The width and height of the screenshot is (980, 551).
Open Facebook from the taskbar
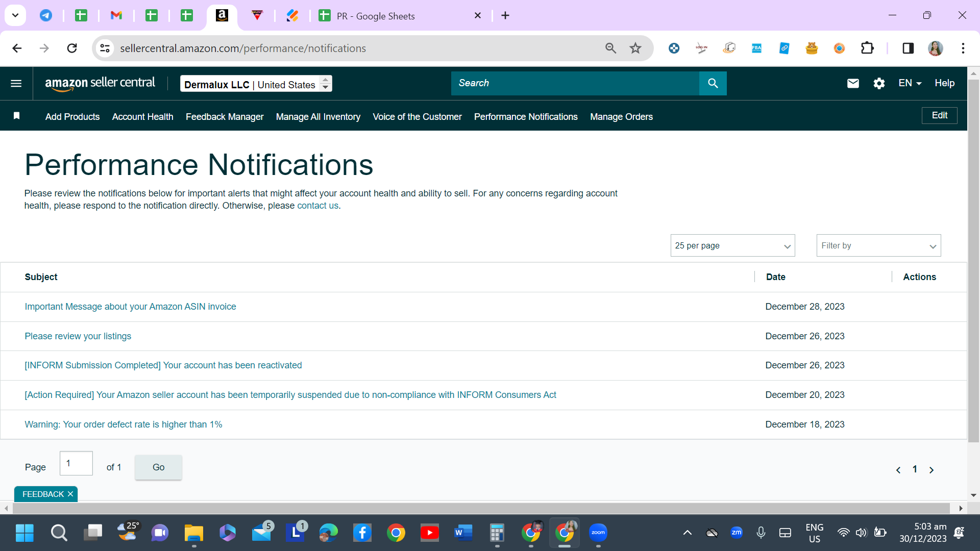tap(362, 533)
